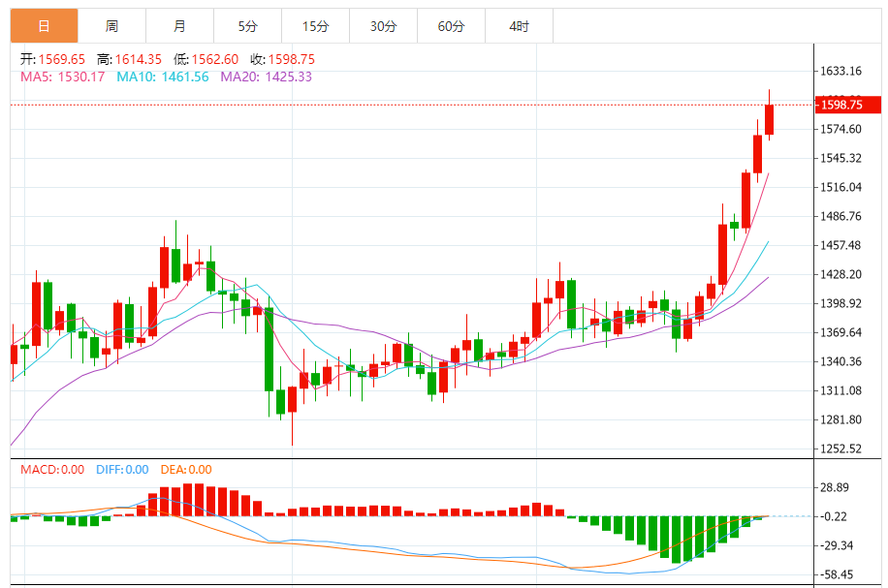Click the 28.89 MACD axis label
The height and width of the screenshot is (588, 888).
[835, 488]
